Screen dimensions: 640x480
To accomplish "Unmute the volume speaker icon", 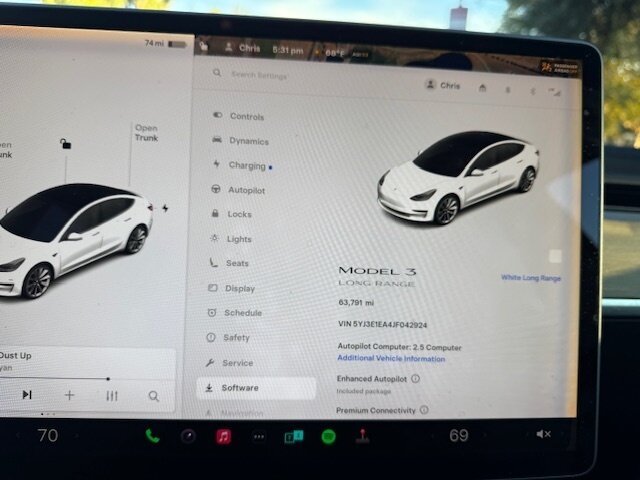I will [x=543, y=434].
